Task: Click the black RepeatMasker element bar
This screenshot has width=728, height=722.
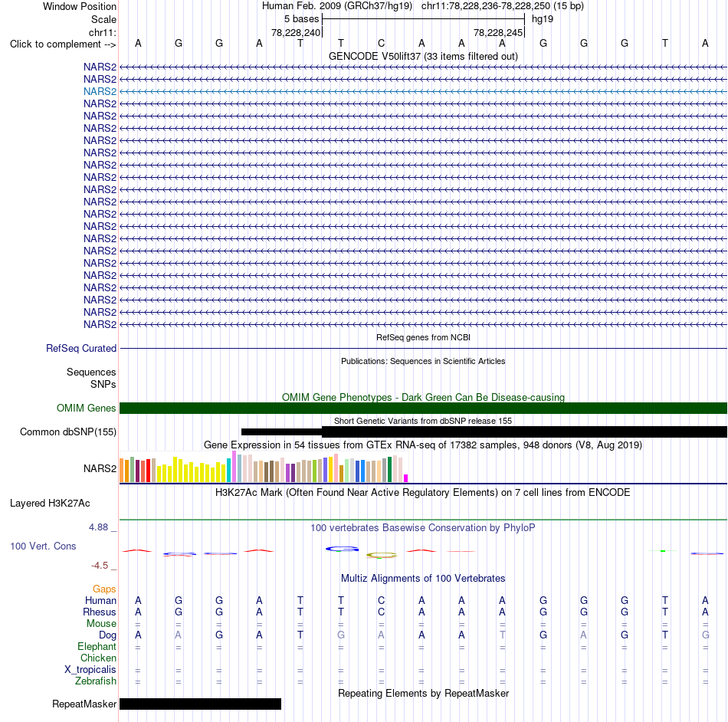Action: click(200, 704)
